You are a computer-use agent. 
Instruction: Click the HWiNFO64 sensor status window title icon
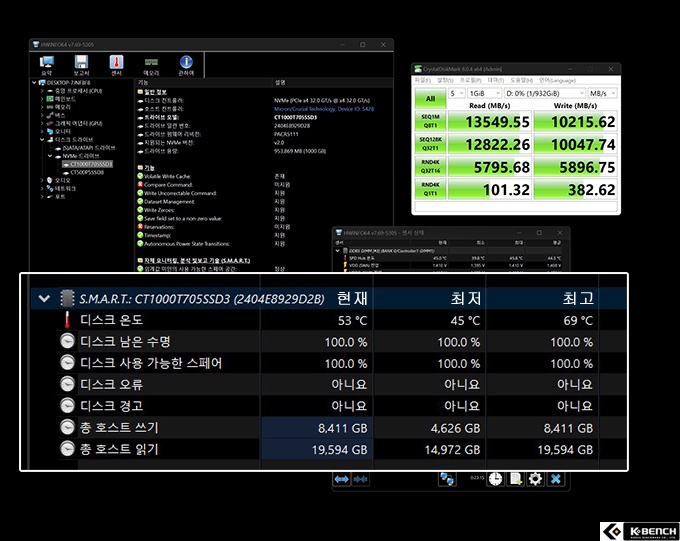tap(339, 233)
